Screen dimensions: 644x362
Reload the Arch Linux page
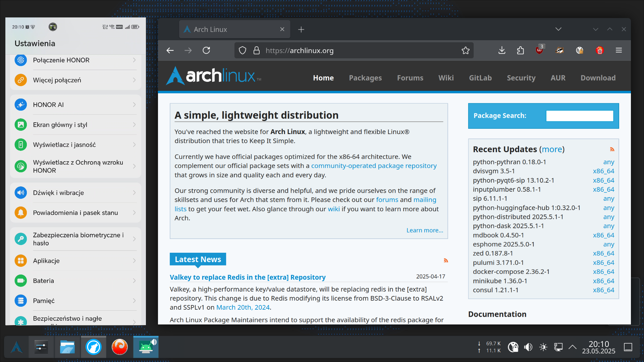pos(206,51)
